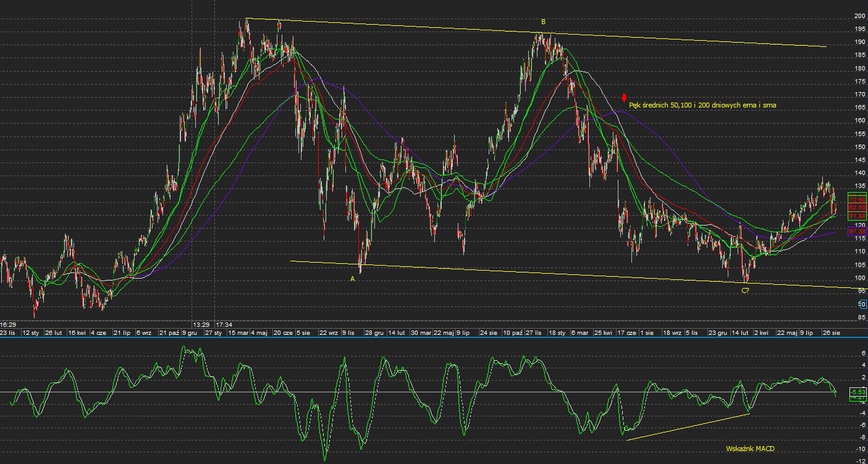Select the yellow wave label A
The height and width of the screenshot is (464, 868).
coord(353,279)
